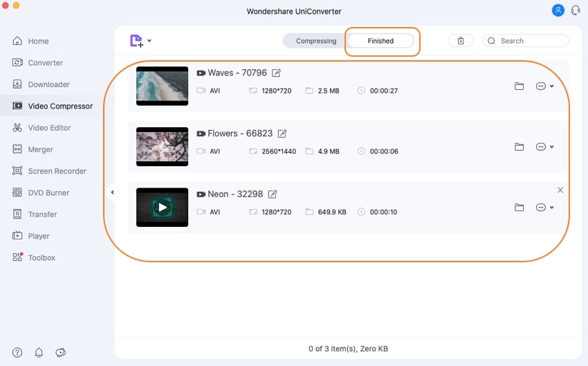Open the feedback chat icon
The height and width of the screenshot is (366, 588).
point(60,352)
